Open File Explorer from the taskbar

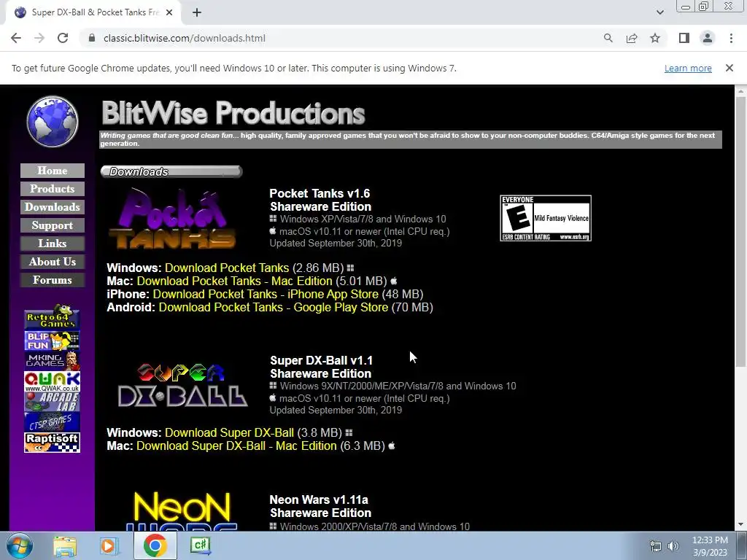65,545
